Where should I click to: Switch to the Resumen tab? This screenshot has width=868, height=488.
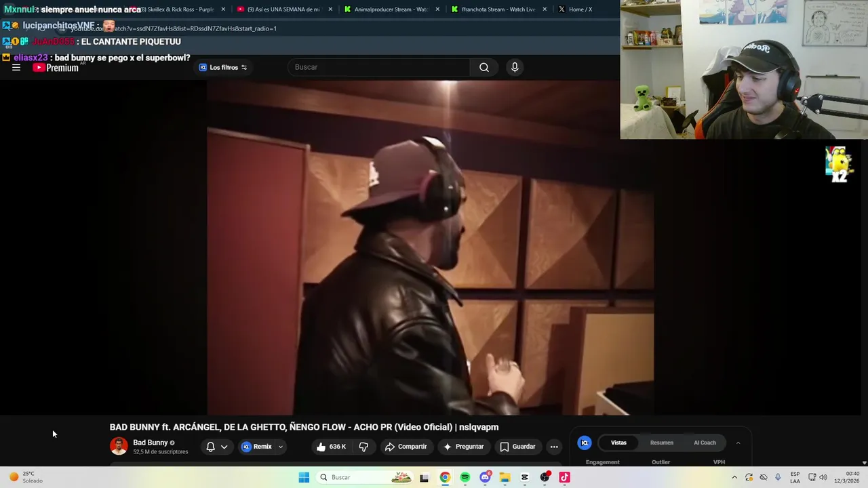pyautogui.click(x=662, y=443)
